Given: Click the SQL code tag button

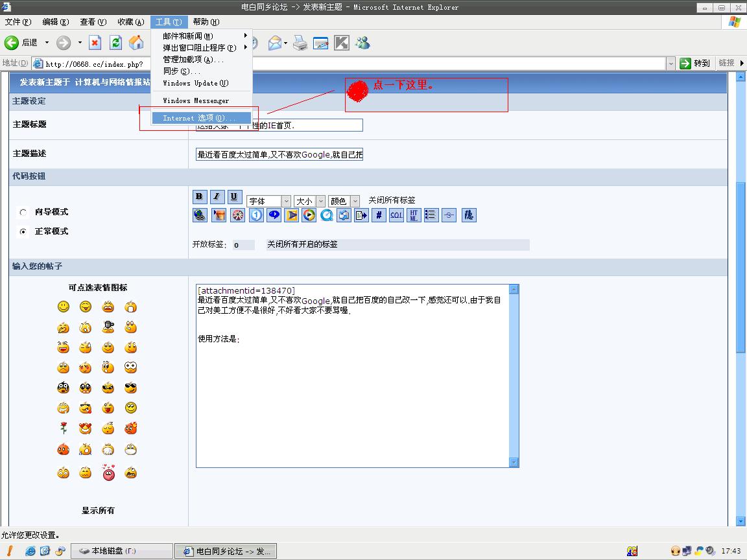Looking at the screenshot, I should 396,215.
